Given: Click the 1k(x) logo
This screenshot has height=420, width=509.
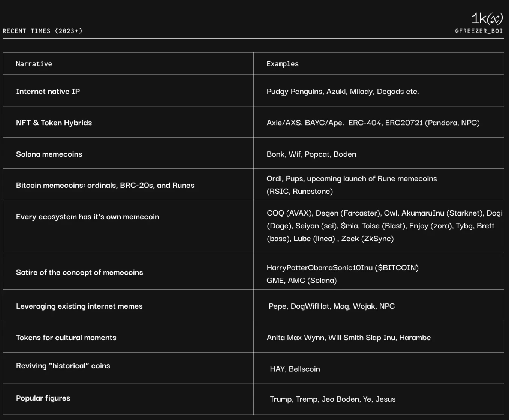Looking at the screenshot, I should 487,18.
